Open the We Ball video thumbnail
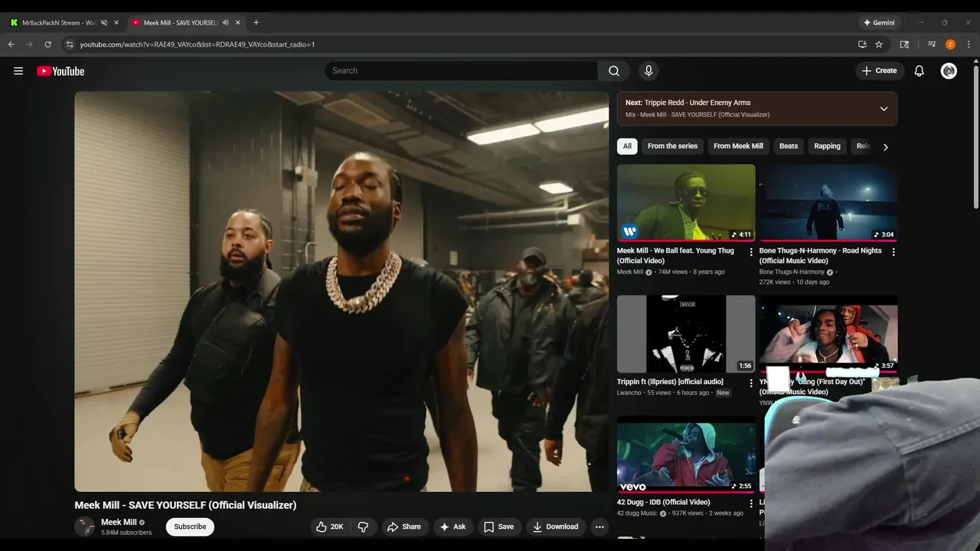This screenshot has height=551, width=980. click(686, 202)
